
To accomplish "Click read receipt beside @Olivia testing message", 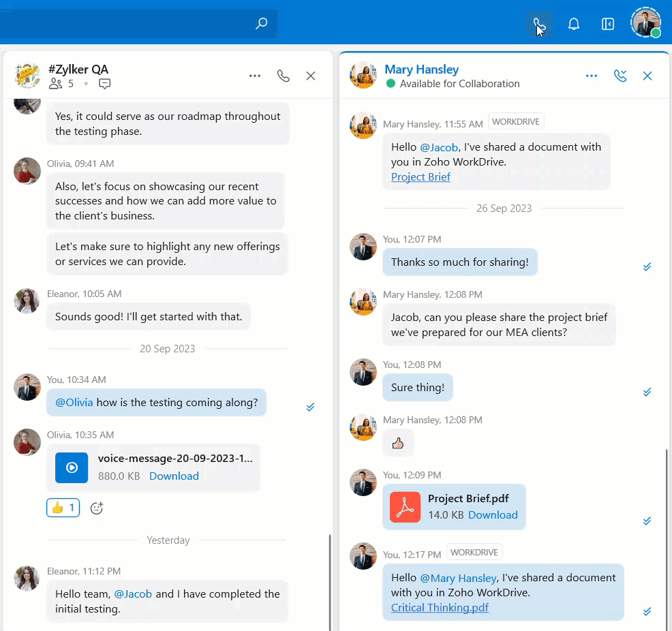I will point(310,407).
